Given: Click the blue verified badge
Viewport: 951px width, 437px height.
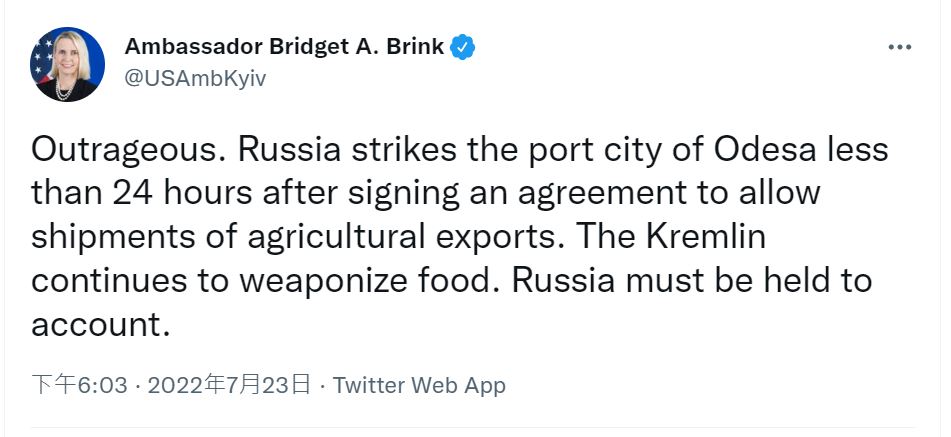Looking at the screenshot, I should pos(462,47).
